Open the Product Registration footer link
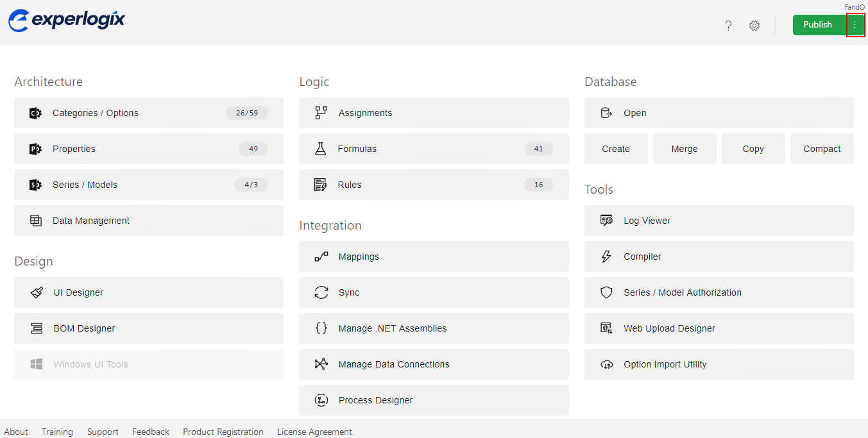The image size is (868, 438). pos(223,432)
